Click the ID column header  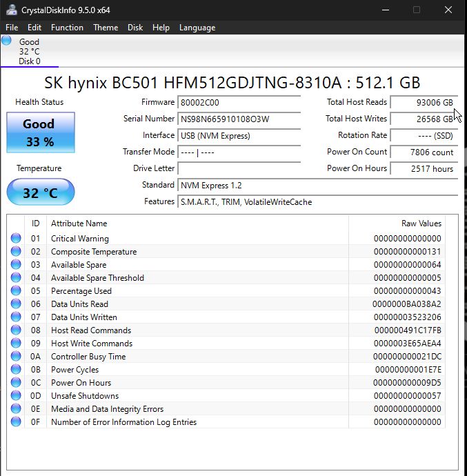pos(36,224)
